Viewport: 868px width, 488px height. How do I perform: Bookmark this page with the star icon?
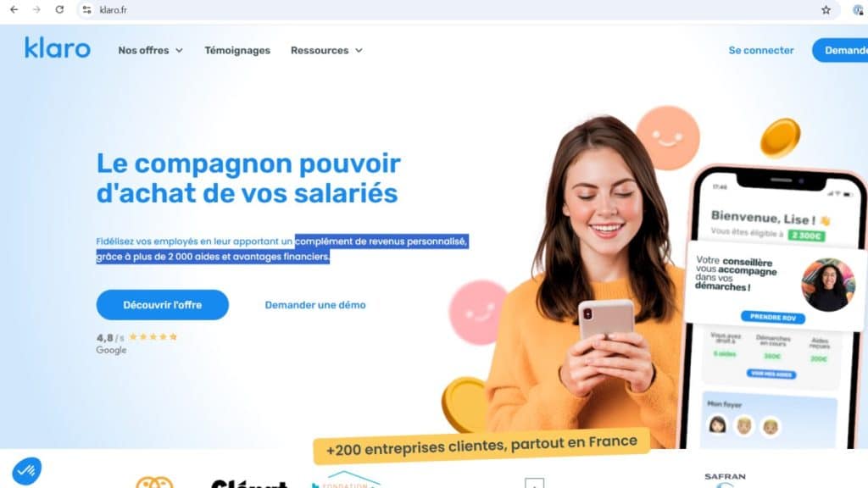pyautogui.click(x=826, y=9)
